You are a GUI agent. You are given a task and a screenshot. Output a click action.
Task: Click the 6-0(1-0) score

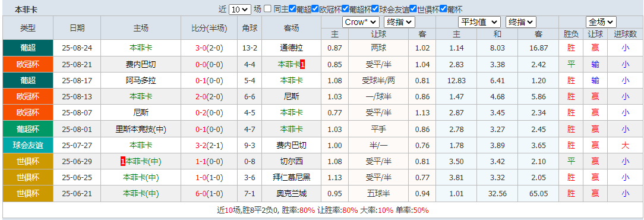(209, 194)
